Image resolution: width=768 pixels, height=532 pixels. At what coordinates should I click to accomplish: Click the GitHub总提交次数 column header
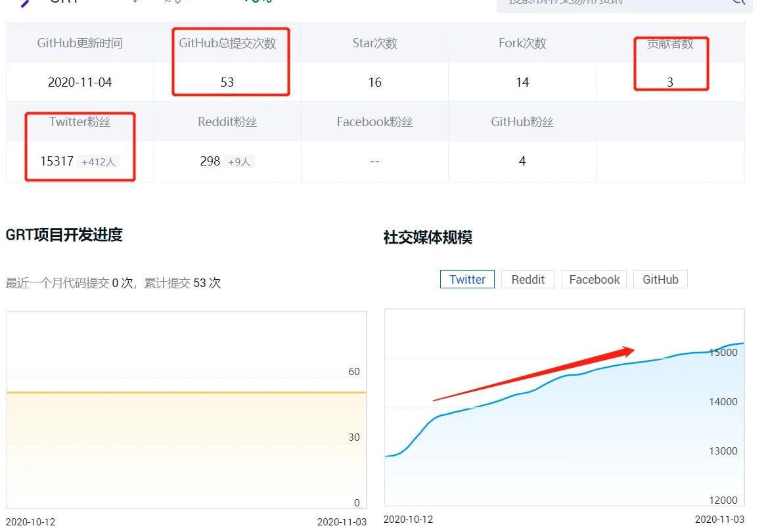[x=227, y=43]
